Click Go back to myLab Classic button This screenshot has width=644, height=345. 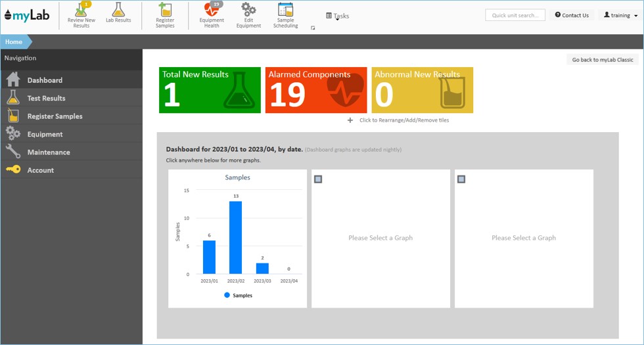602,60
